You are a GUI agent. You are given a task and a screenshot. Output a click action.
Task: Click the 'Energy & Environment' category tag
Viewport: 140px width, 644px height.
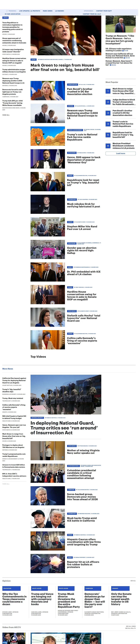(75, 130)
